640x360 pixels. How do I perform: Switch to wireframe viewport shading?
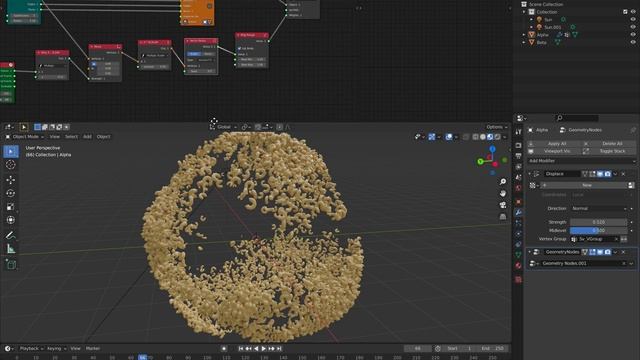pyautogui.click(x=476, y=137)
